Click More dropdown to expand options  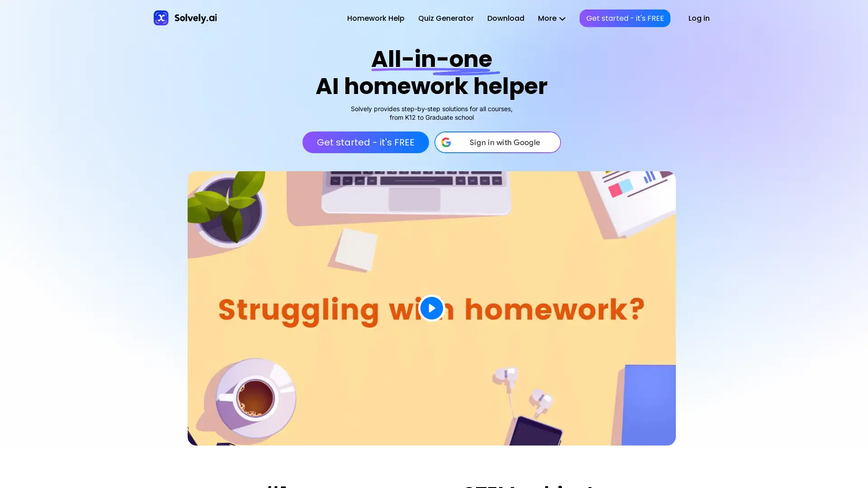click(x=552, y=18)
